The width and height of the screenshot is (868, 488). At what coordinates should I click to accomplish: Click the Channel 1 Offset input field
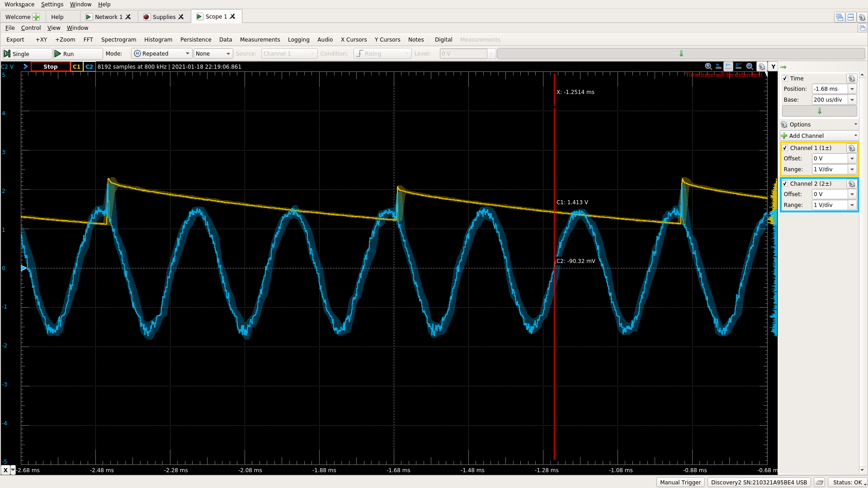pos(828,158)
